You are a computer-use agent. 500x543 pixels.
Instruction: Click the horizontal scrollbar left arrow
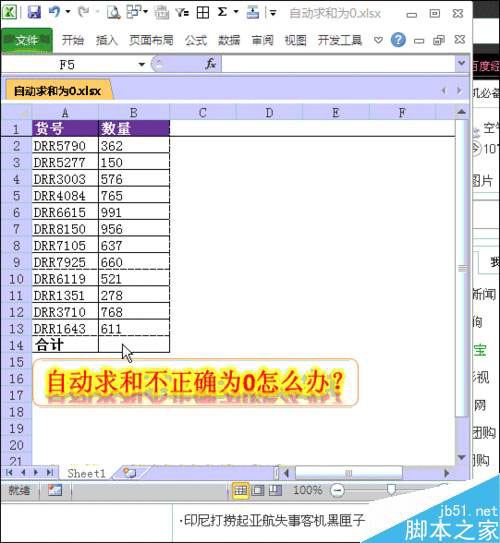pyautogui.click(x=286, y=473)
